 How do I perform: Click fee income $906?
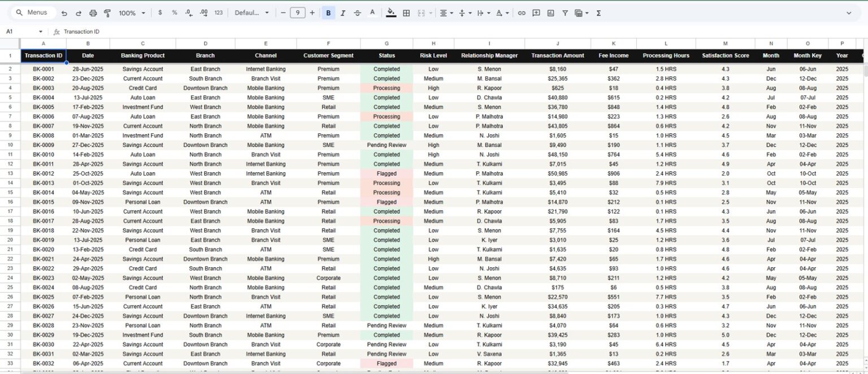coord(614,173)
